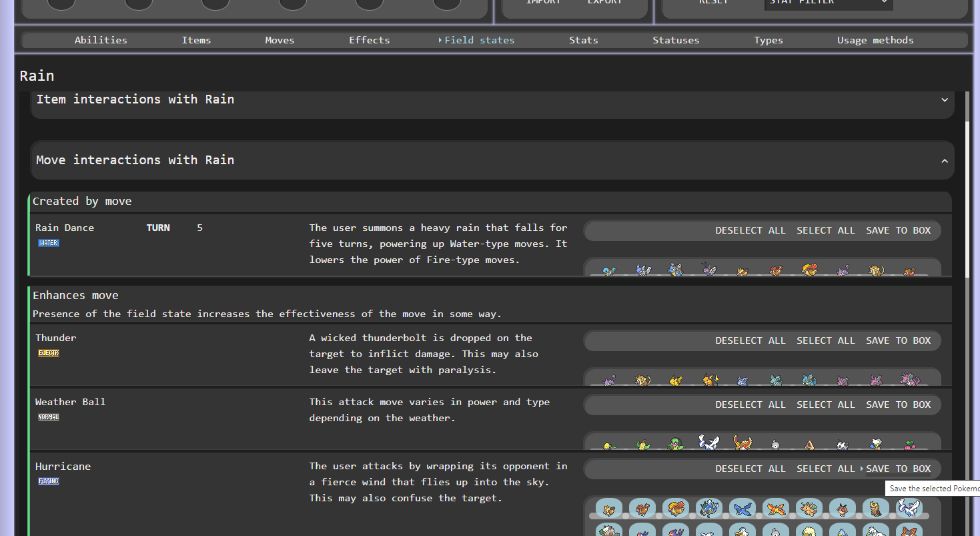Click the Weather Ball description text
Viewport: 980px width, 536px height.
[430, 410]
